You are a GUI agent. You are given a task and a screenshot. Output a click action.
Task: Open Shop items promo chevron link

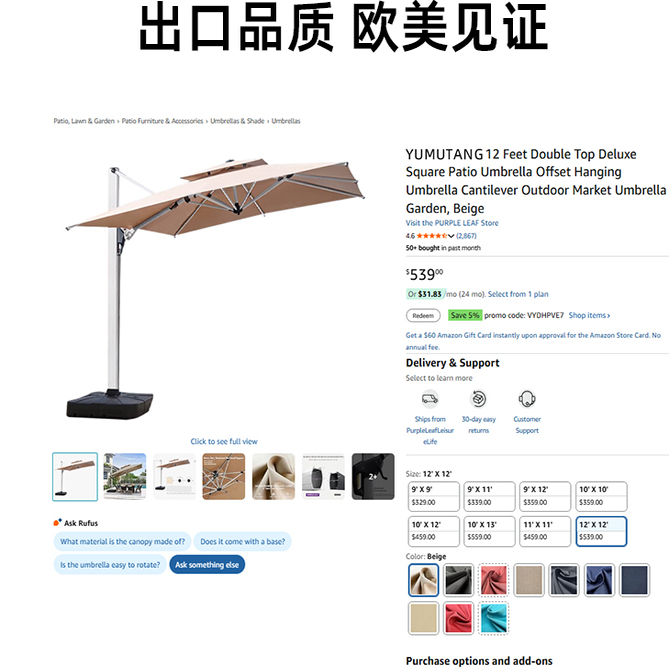(589, 315)
